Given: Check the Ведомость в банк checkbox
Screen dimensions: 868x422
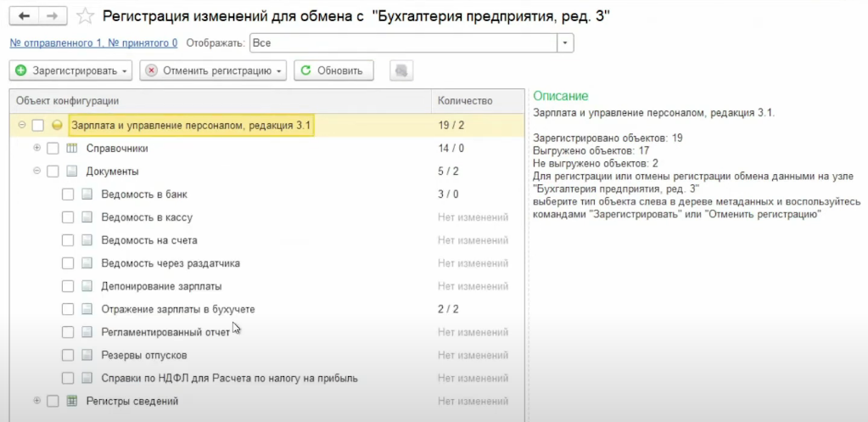Looking at the screenshot, I should [68, 194].
